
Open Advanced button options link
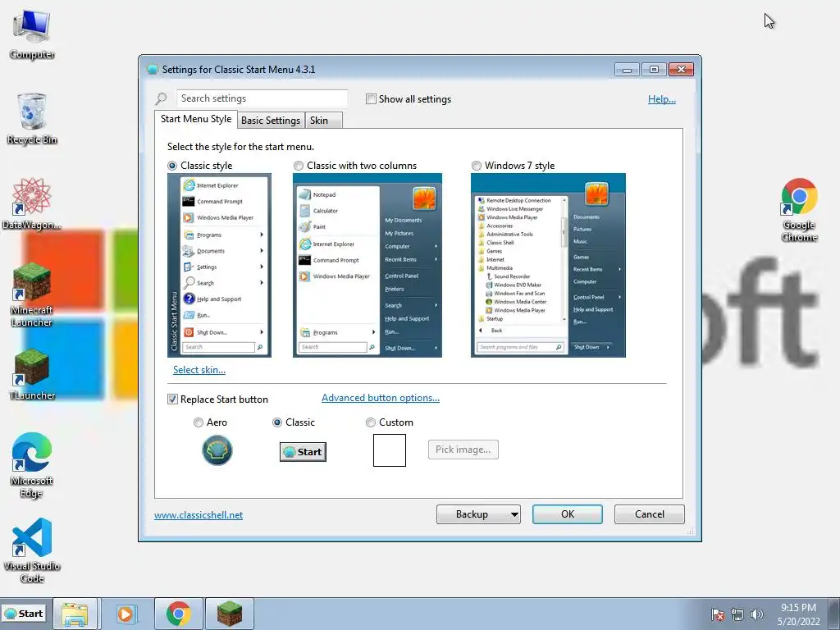(381, 398)
